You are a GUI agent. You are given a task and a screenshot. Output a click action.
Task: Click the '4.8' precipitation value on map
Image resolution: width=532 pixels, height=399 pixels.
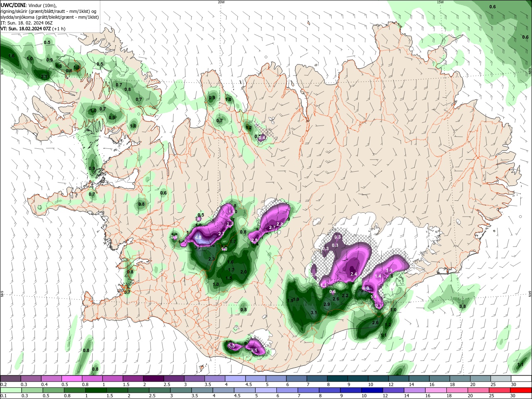pyautogui.click(x=198, y=238)
